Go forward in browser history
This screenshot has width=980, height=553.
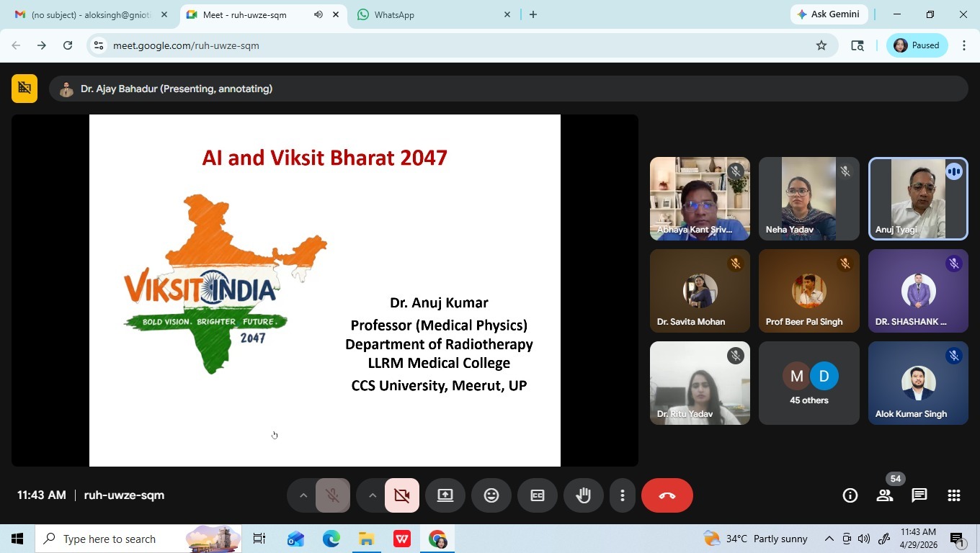42,45
